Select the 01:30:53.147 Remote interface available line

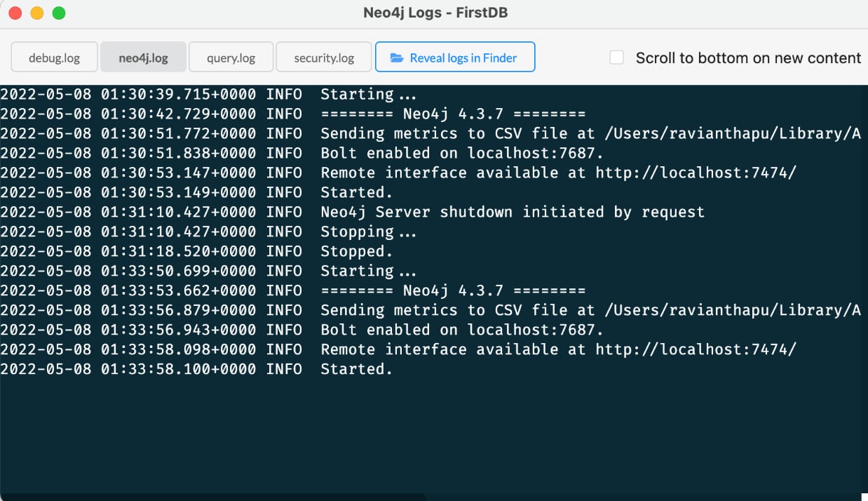click(x=398, y=173)
